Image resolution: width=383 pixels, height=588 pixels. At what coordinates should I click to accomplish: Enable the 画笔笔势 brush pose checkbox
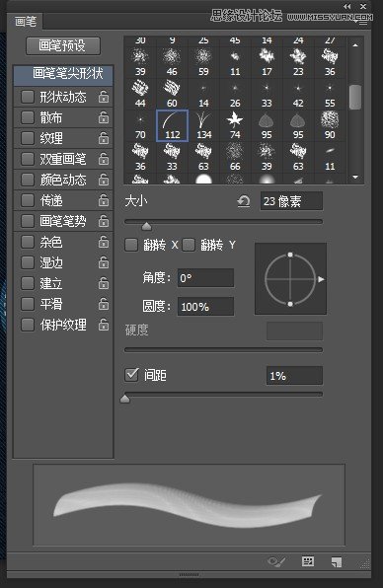point(28,221)
